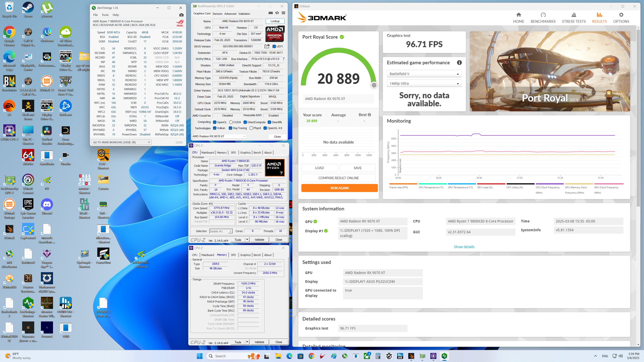644x362 pixels.
Task: Switch to Mainboard tab in upper CPU-Z
Action: (207, 153)
